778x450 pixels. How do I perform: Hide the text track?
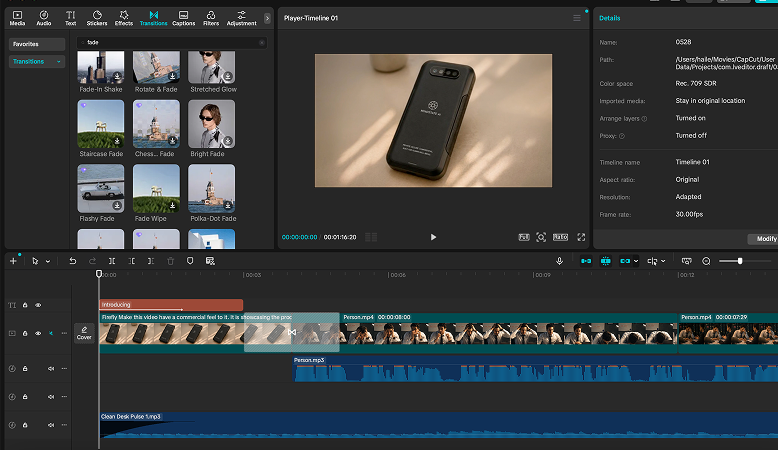coord(38,305)
